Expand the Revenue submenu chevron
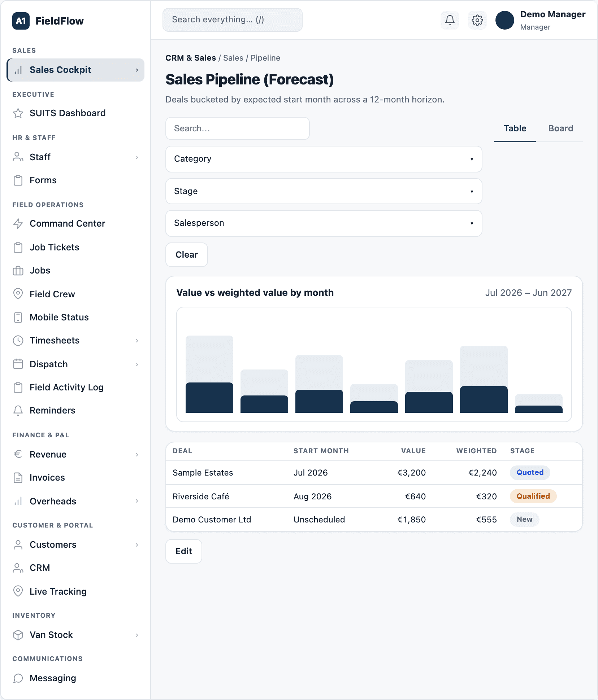This screenshot has height=700, width=598. pos(137,455)
